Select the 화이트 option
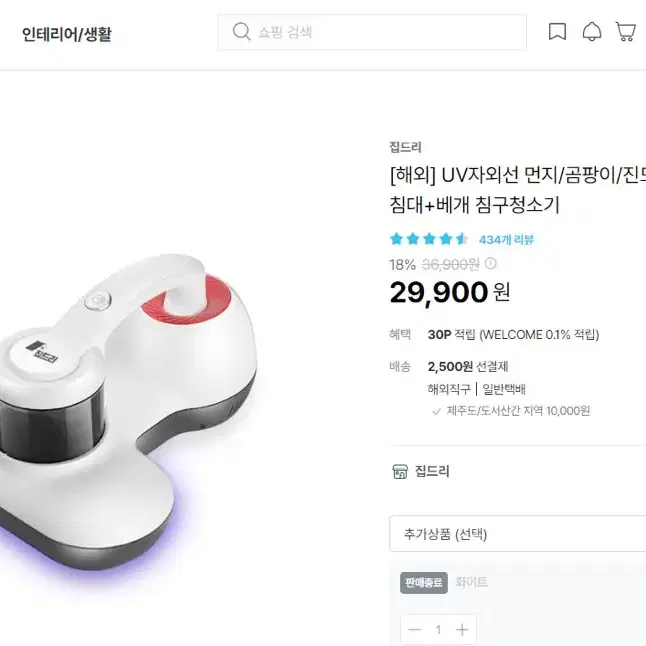The width and height of the screenshot is (646, 646). click(472, 582)
